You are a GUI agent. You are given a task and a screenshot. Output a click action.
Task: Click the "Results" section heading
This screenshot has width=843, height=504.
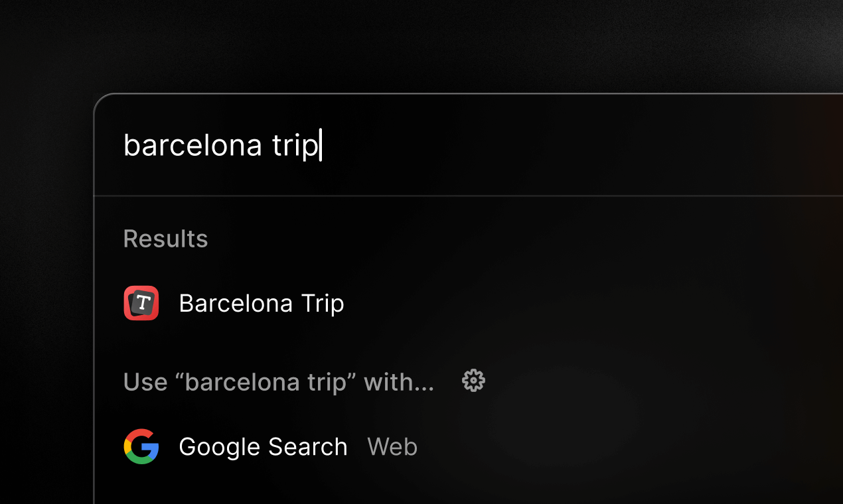pyautogui.click(x=166, y=239)
